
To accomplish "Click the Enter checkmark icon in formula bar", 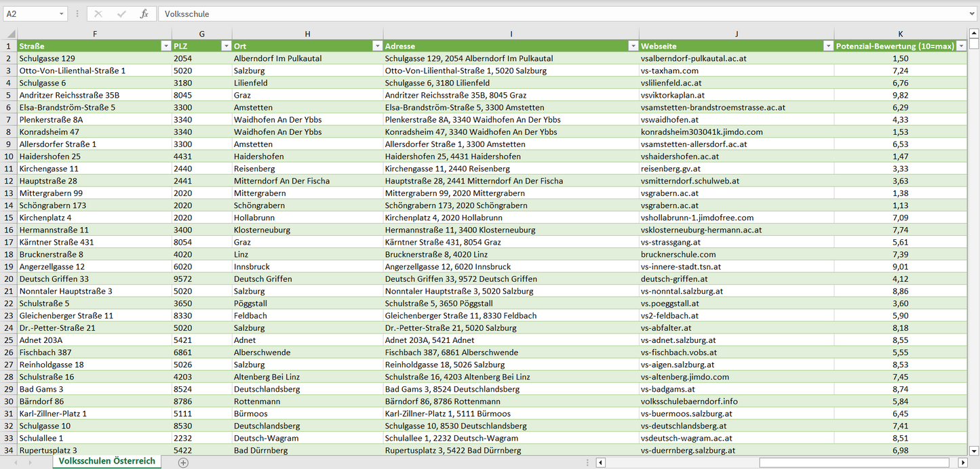I will (x=121, y=14).
